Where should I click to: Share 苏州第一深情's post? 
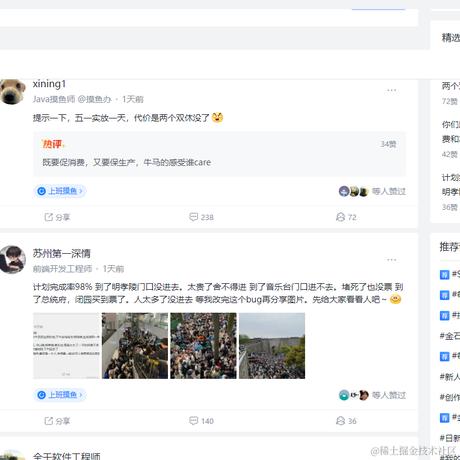(57, 421)
